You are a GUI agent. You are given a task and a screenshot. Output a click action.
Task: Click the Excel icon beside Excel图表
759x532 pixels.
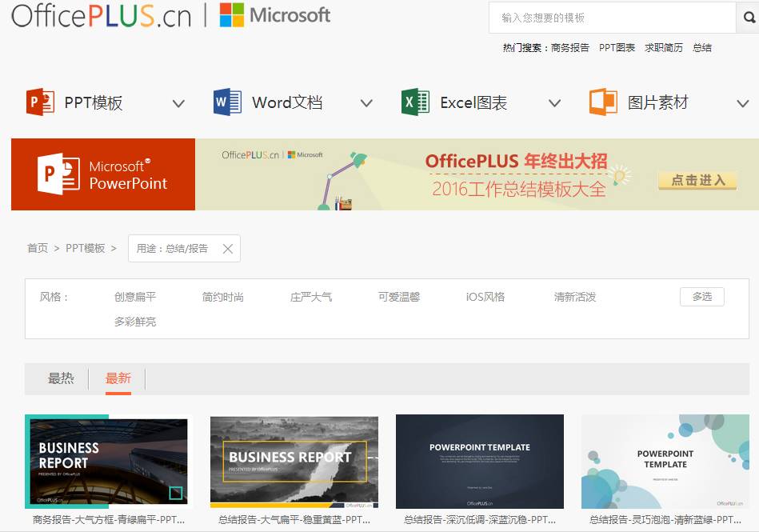415,102
